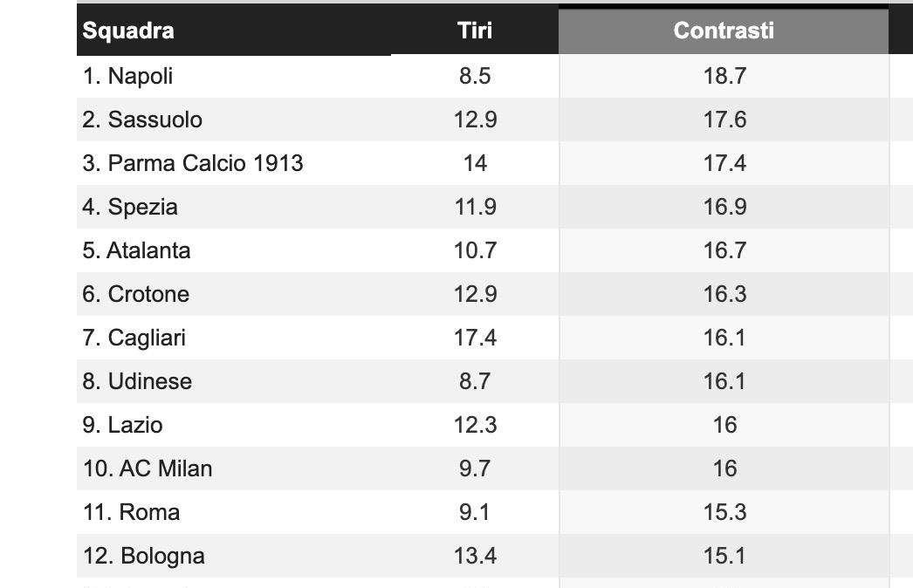Sort table by Contrasti column header
This screenshot has width=913, height=588.
click(724, 31)
